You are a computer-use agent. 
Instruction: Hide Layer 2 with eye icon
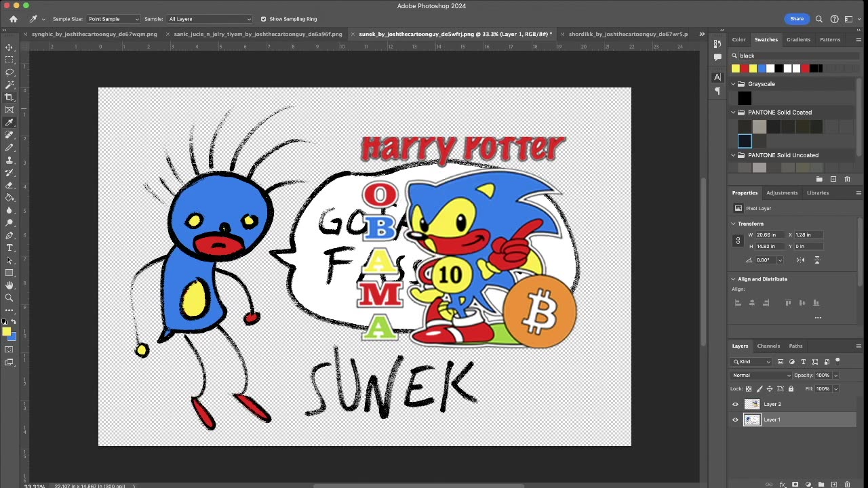[x=735, y=404]
